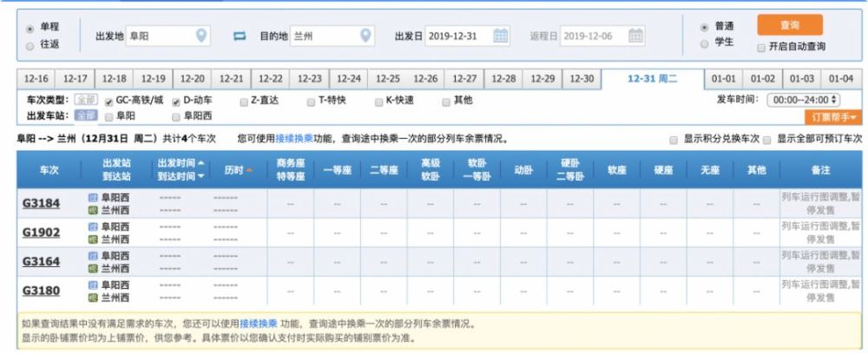Check 阜阳 departure station filter
This screenshot has height=353, width=868.
point(109,117)
